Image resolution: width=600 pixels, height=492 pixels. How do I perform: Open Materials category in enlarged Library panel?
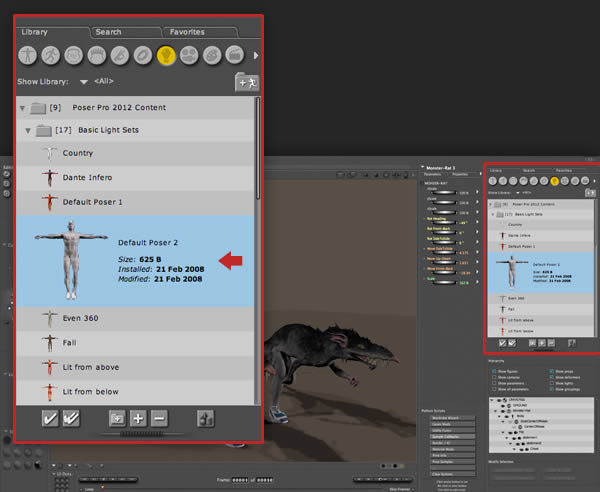click(212, 55)
